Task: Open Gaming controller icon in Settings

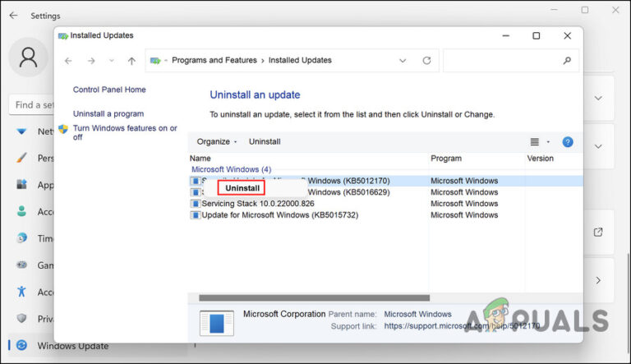Action: [21, 265]
